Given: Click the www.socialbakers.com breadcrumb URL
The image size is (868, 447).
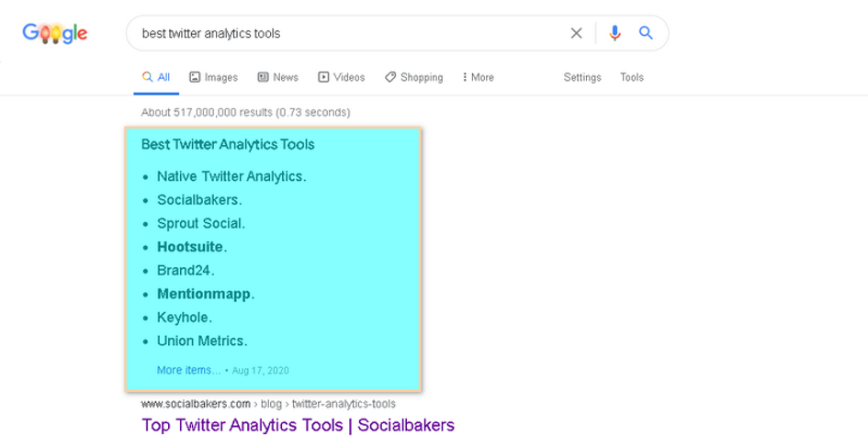Looking at the screenshot, I should 196,404.
